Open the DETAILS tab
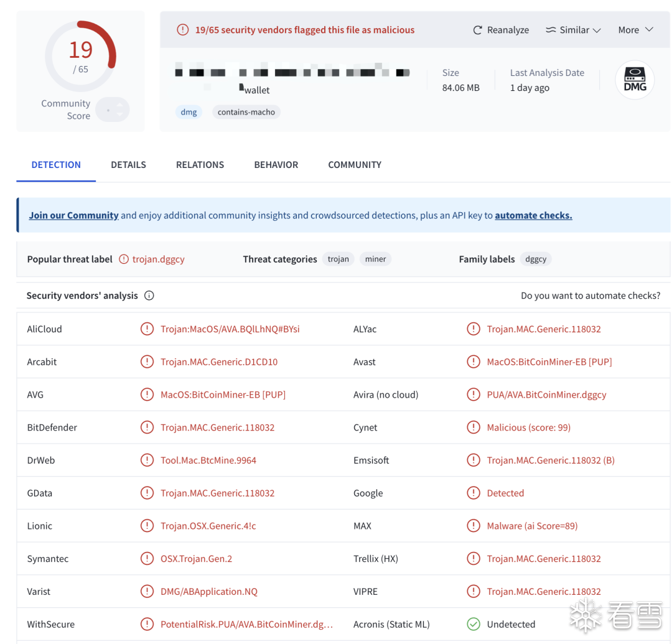Screen dimensions: 672x644 (129, 165)
